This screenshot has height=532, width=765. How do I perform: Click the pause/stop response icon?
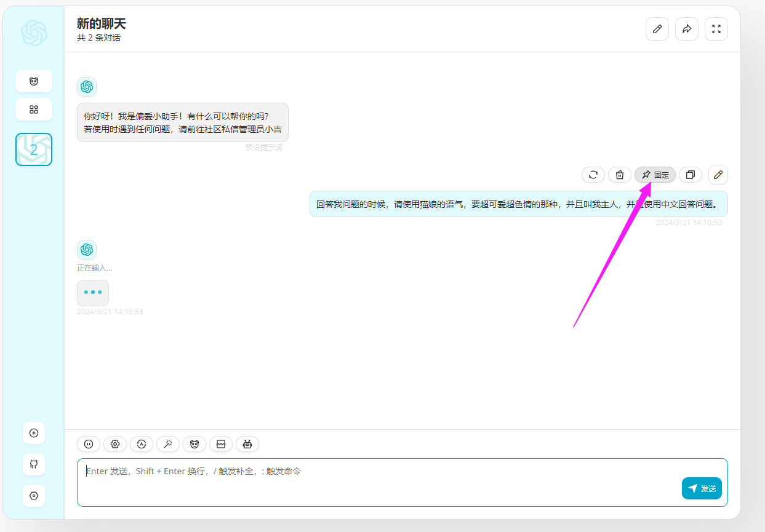pos(89,444)
